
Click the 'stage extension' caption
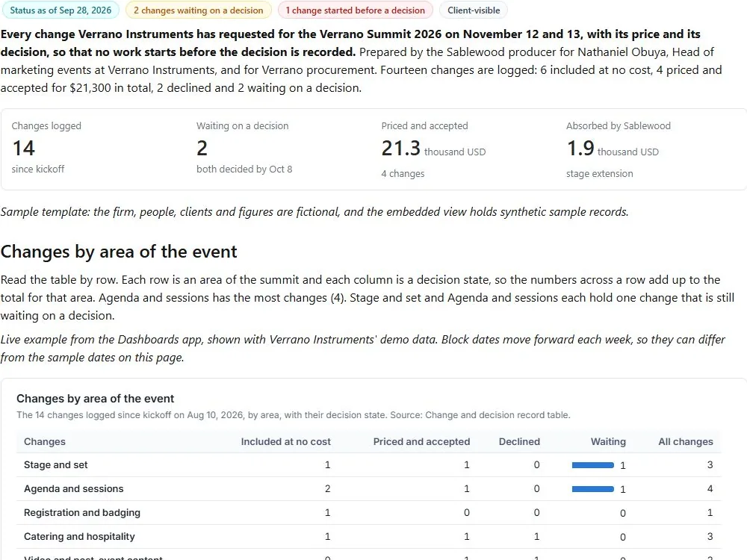pos(599,174)
